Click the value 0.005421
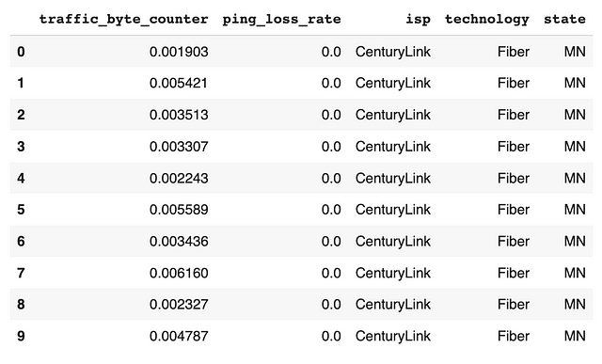This screenshot has height=364, width=602. click(x=179, y=84)
